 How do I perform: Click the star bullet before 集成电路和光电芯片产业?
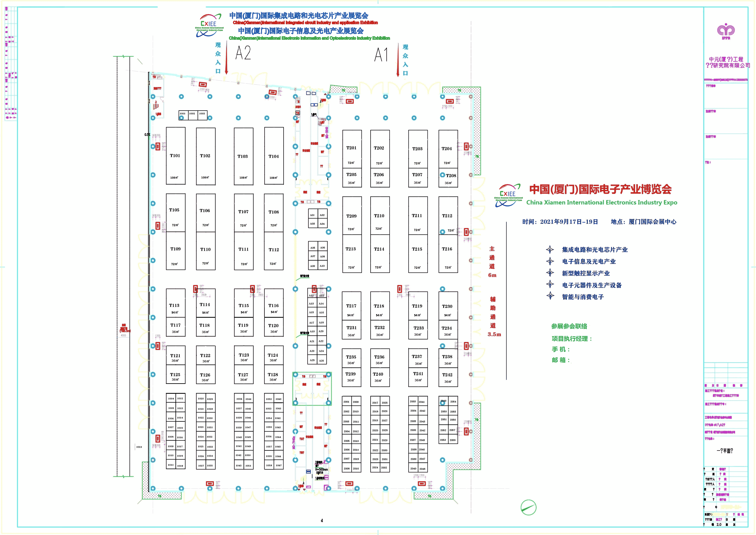pyautogui.click(x=550, y=249)
